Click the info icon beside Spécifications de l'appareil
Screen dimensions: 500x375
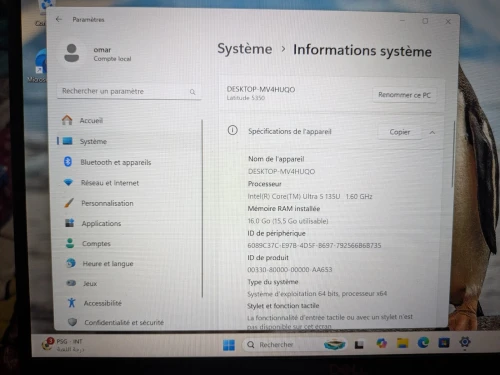232,130
